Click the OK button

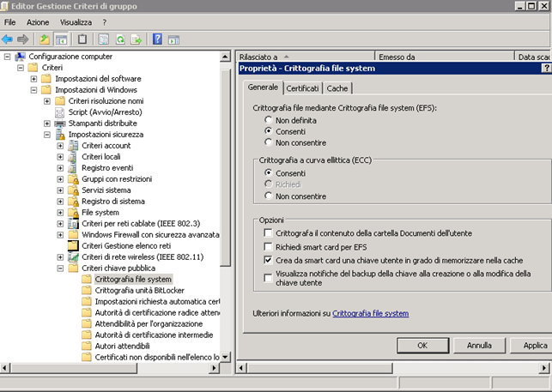tap(423, 346)
